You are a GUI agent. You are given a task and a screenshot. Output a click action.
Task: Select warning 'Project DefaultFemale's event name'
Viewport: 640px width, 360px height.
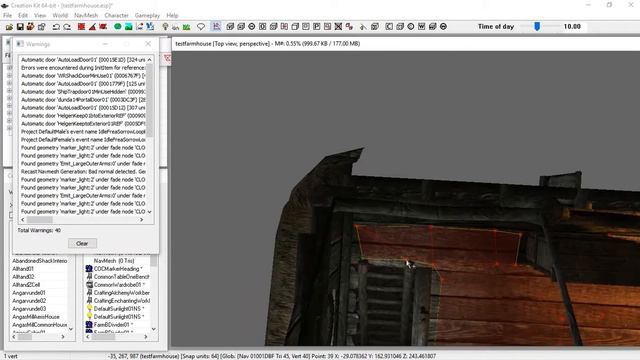pyautogui.click(x=83, y=140)
